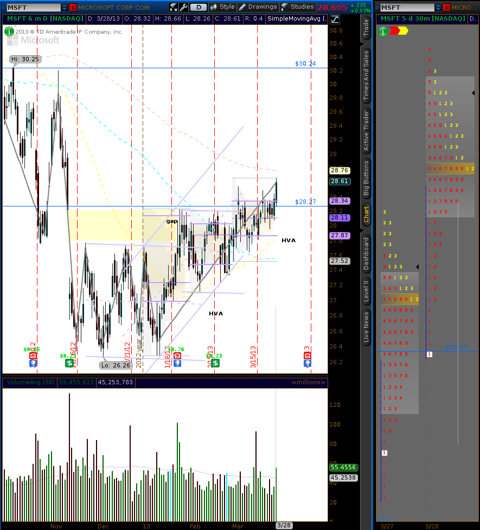The image size is (480, 530).
Task: Open the Dashboard side tab
Action: point(366,254)
